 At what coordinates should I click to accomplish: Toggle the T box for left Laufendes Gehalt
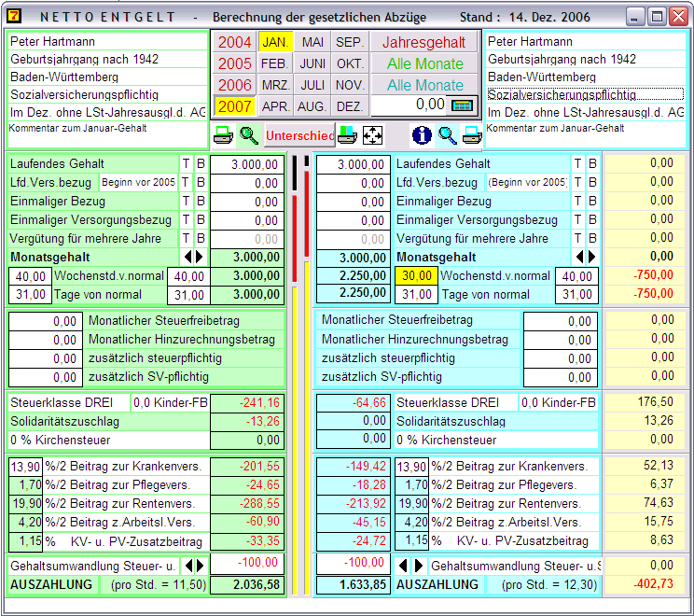pos(186,164)
